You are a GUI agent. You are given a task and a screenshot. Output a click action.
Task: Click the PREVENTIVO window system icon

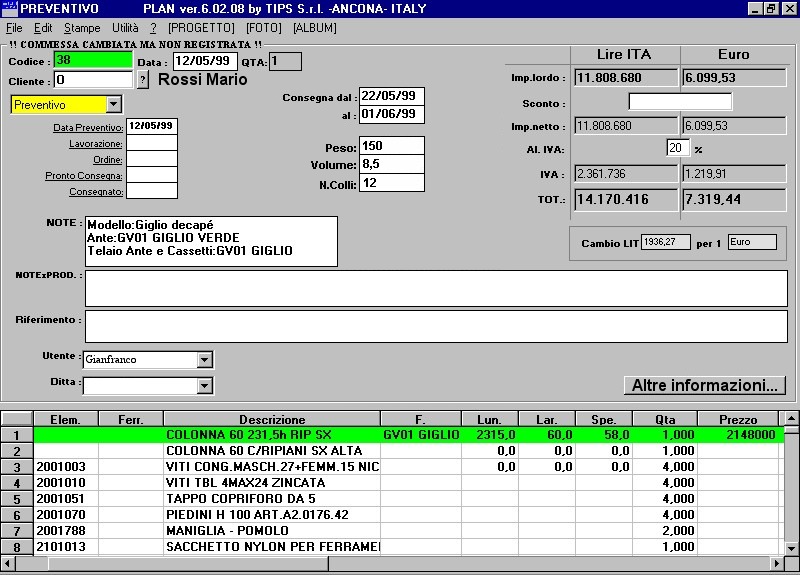9,8
